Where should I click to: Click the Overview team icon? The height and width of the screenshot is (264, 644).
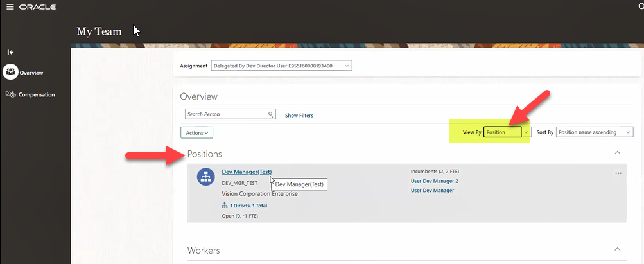tap(10, 72)
